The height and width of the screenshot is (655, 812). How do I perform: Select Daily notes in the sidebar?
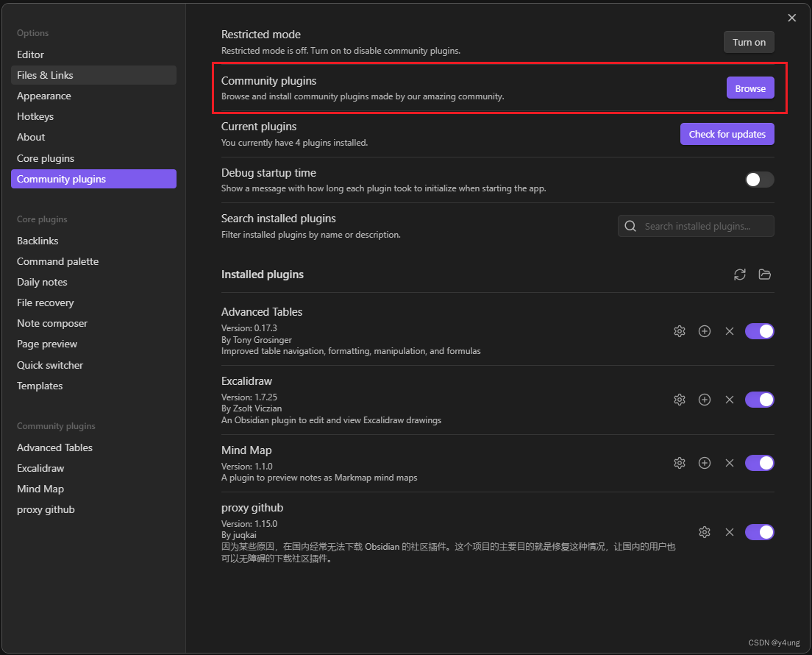click(42, 282)
